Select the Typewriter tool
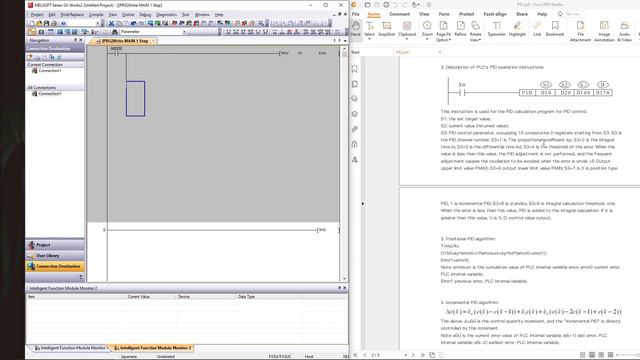The height and width of the screenshot is (360, 640). (x=496, y=29)
